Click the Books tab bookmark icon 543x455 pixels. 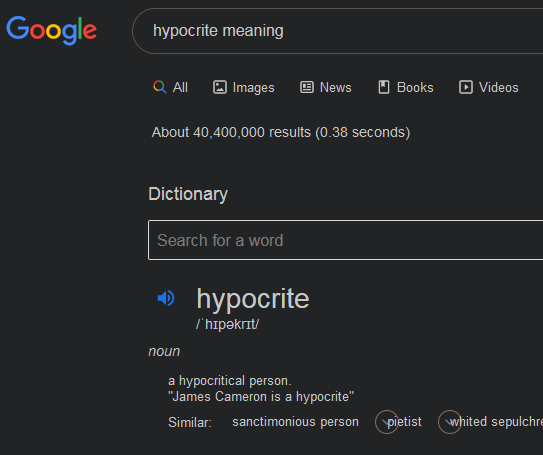click(384, 87)
